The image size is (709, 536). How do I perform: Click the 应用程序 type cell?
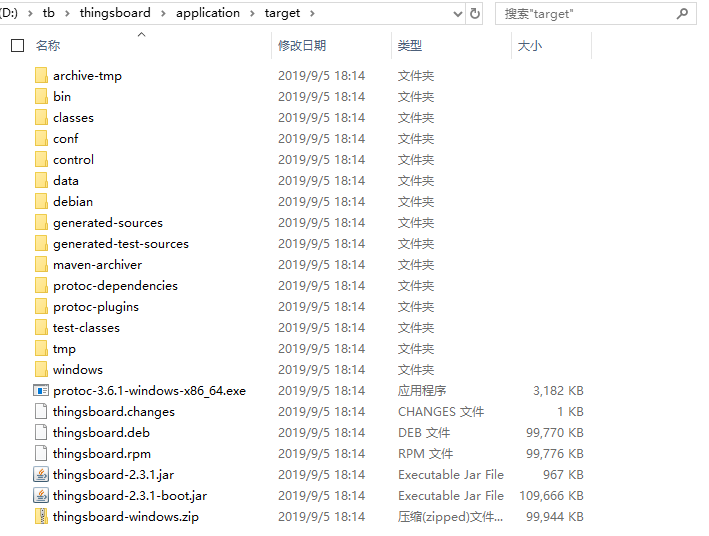point(422,391)
